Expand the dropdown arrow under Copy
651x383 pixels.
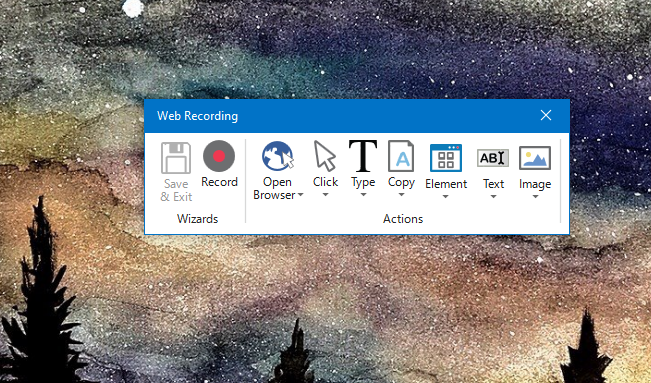(x=401, y=195)
